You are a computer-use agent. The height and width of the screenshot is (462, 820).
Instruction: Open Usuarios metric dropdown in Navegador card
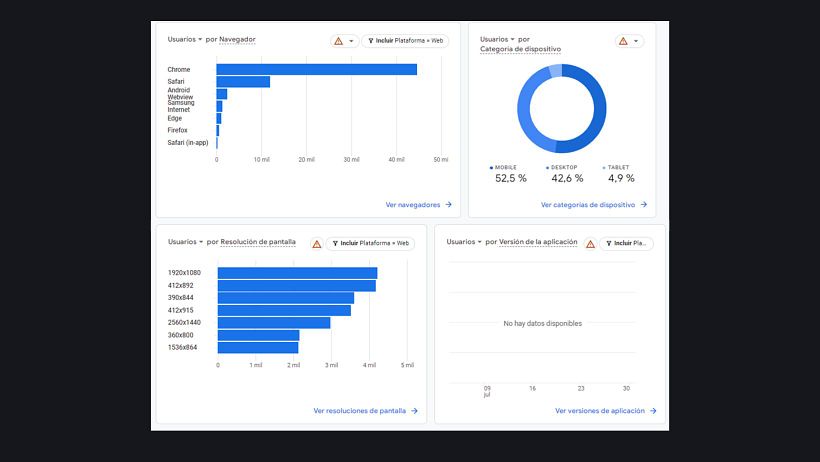point(199,40)
